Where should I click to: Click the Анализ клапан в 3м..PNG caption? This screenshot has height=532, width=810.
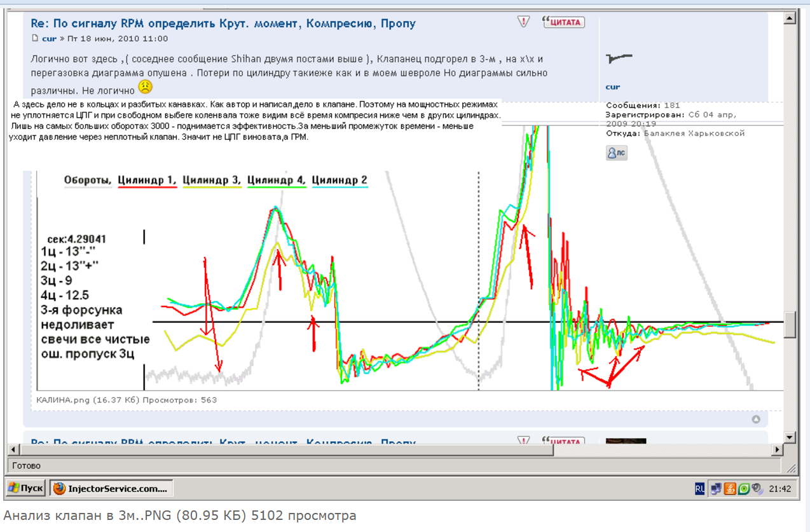pyautogui.click(x=180, y=515)
